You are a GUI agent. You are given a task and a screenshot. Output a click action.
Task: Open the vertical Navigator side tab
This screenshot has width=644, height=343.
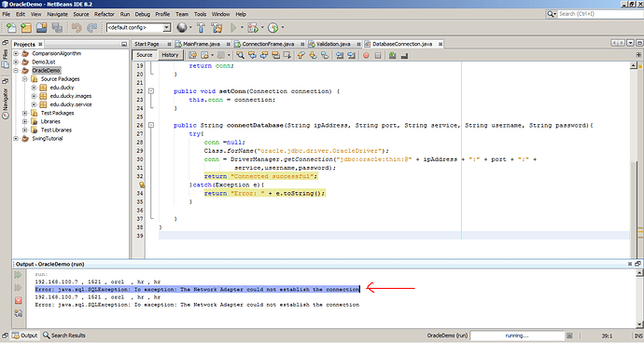pos(6,103)
